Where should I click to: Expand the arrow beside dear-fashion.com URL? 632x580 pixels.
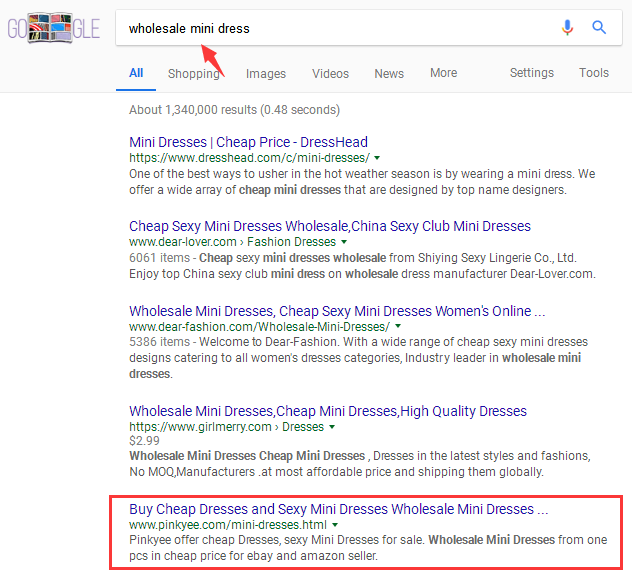point(398,326)
